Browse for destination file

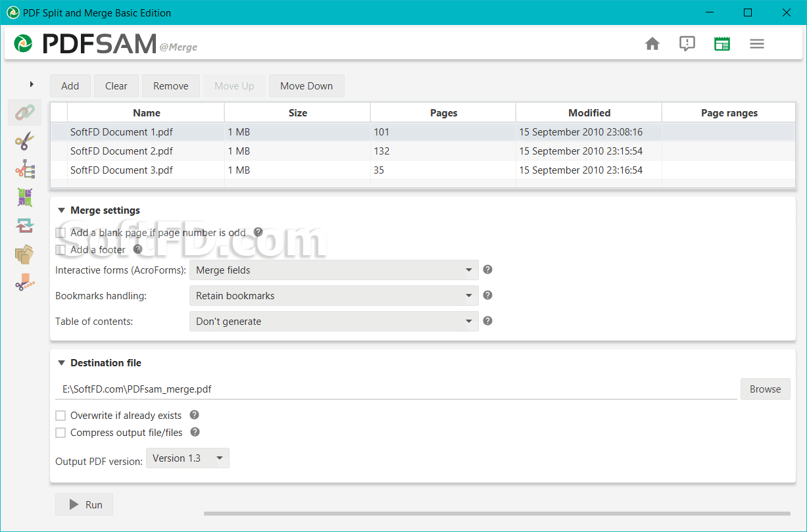coord(766,389)
